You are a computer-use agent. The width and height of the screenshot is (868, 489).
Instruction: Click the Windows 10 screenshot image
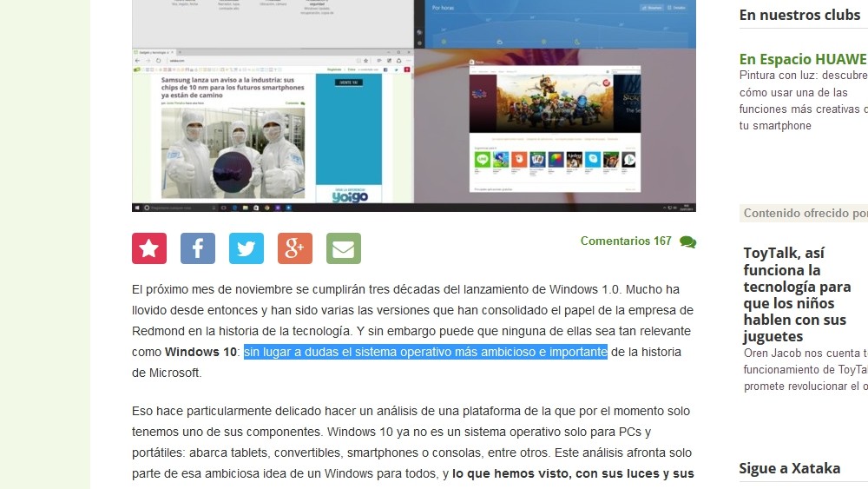click(x=413, y=106)
